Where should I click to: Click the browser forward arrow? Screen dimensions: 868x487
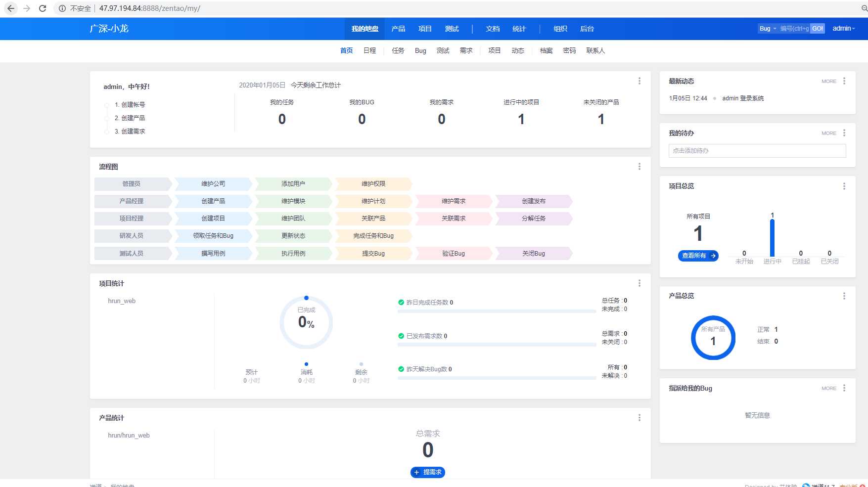click(27, 8)
